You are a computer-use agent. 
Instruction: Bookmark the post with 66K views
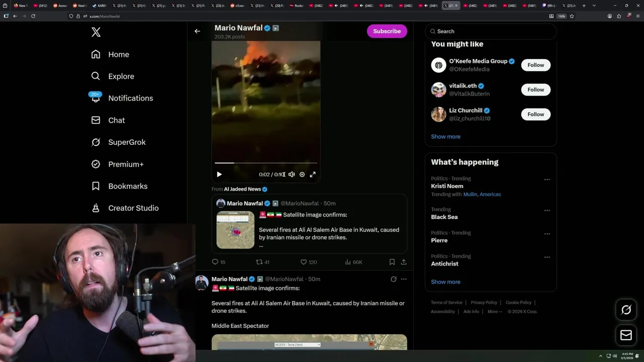click(392, 262)
